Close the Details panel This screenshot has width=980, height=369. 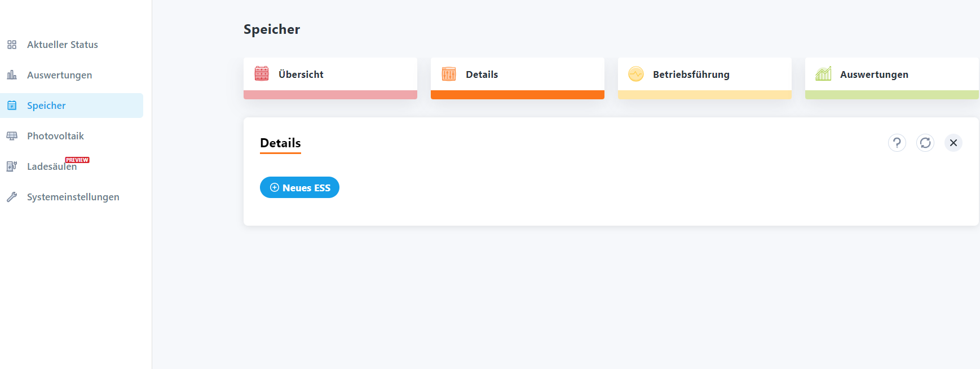[x=953, y=143]
